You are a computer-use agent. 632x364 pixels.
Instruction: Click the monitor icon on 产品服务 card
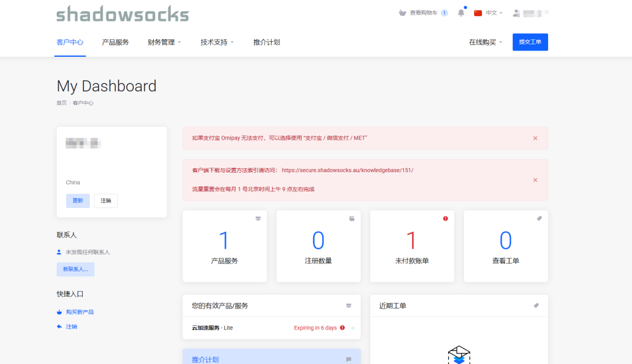click(x=258, y=219)
